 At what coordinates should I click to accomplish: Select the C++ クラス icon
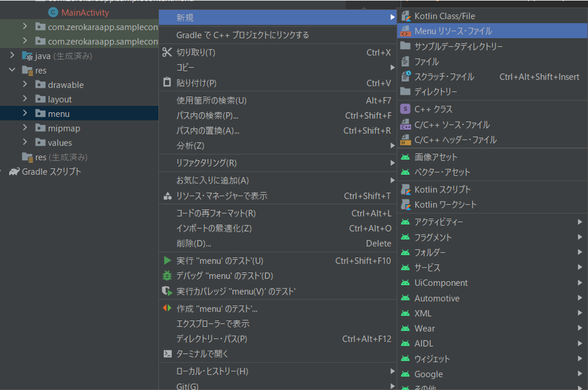[404, 109]
